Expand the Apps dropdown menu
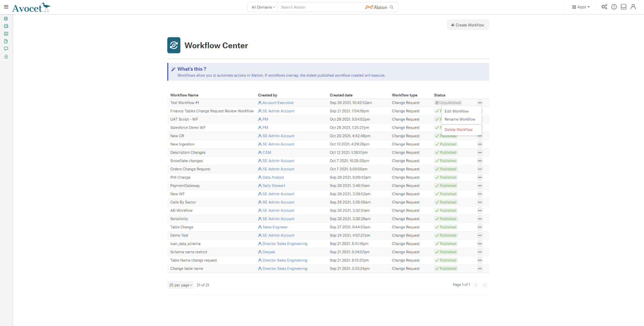Image resolution: width=644 pixels, height=326 pixels. tap(581, 7)
